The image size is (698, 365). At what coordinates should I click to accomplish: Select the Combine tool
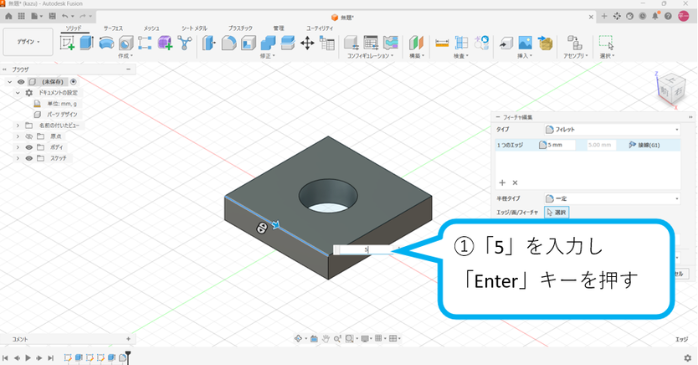268,43
